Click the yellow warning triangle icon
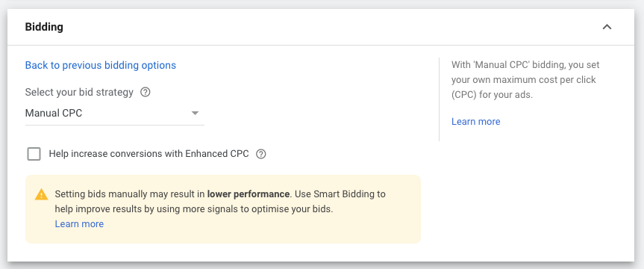 42,194
